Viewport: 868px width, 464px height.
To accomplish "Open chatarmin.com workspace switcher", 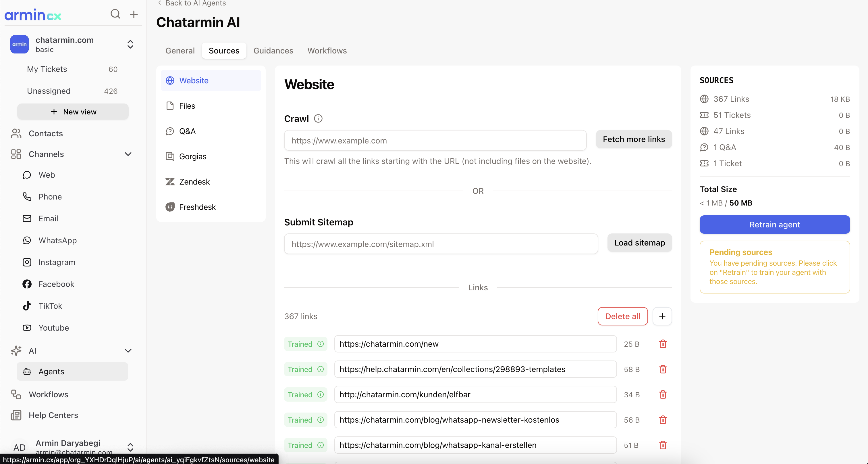I will click(x=130, y=44).
